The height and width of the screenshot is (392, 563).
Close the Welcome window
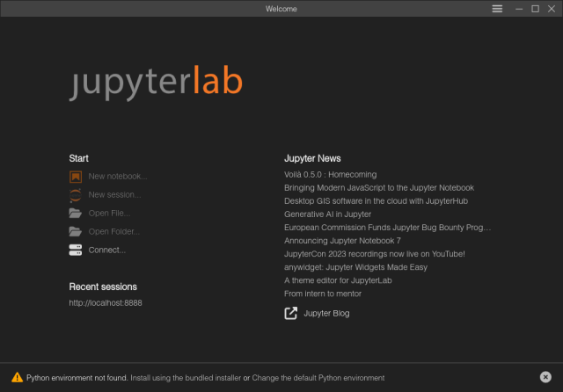(x=552, y=9)
